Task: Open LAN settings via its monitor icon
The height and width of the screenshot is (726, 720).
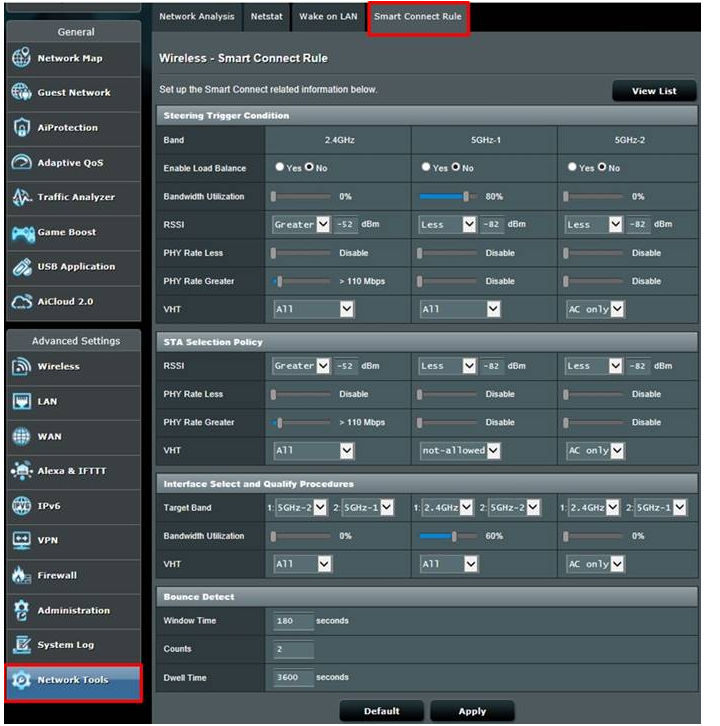Action: [x=21, y=401]
